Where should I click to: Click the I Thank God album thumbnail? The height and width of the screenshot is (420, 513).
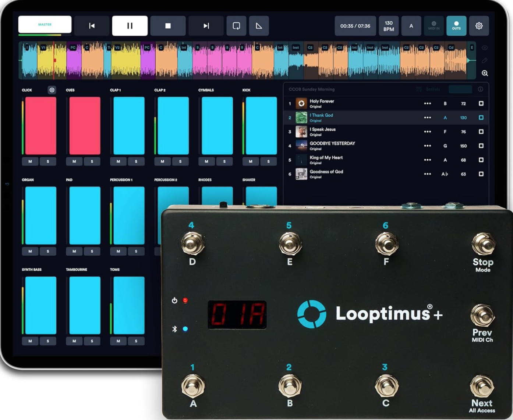[x=301, y=118]
